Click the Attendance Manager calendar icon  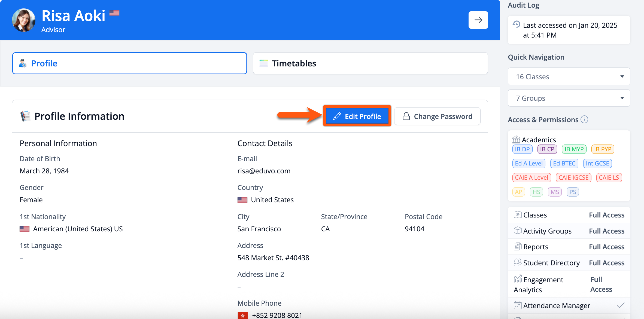tap(517, 305)
